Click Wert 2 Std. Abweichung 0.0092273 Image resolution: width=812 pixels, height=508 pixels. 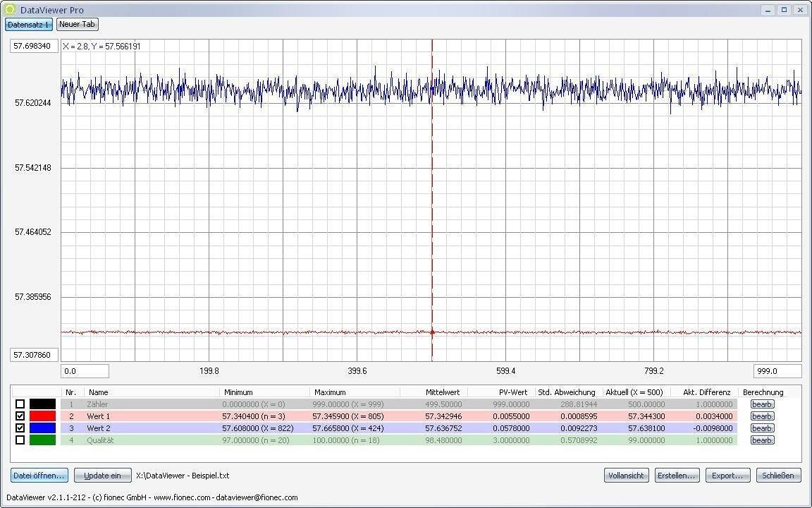[579, 428]
